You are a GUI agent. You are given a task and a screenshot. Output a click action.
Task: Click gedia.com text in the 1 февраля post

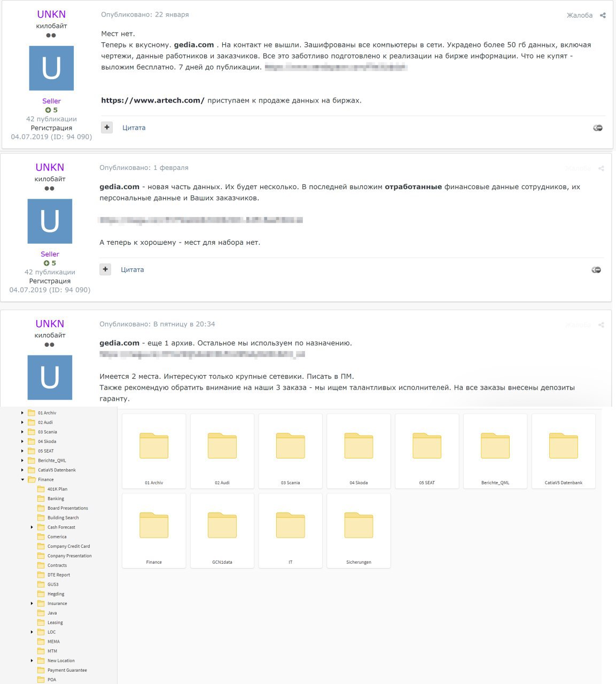point(120,187)
